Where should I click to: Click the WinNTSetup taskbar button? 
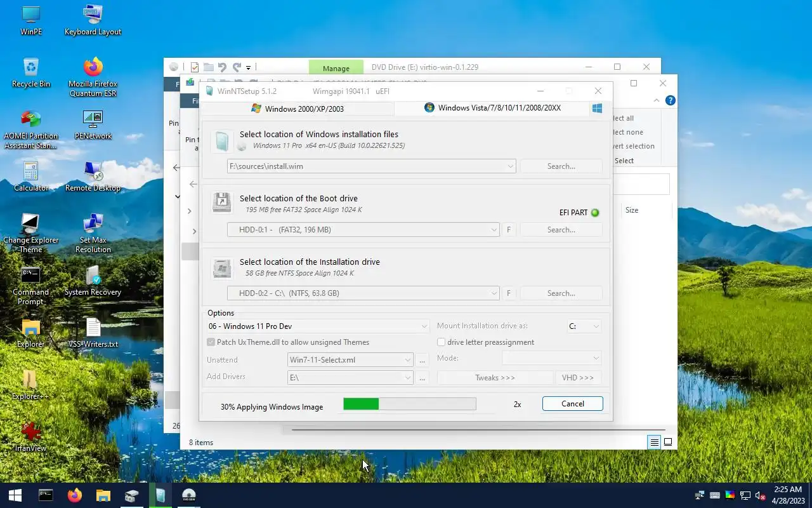coord(160,495)
